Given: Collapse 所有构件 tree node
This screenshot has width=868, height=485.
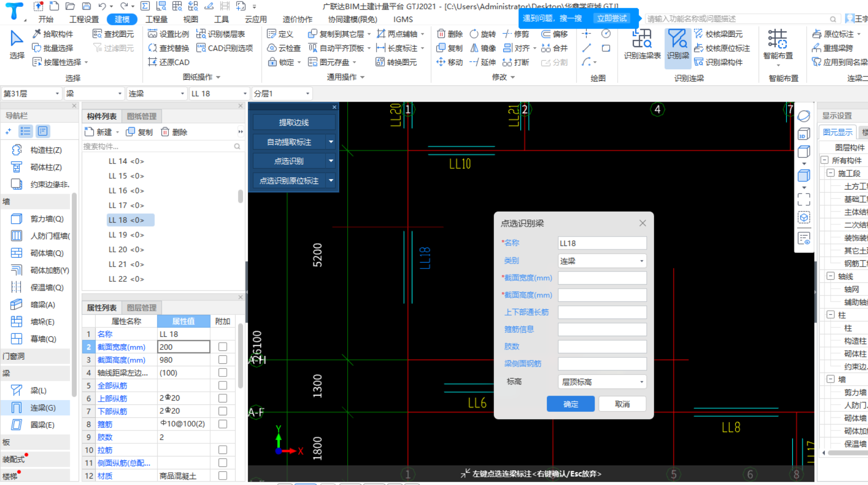Looking at the screenshot, I should [825, 160].
